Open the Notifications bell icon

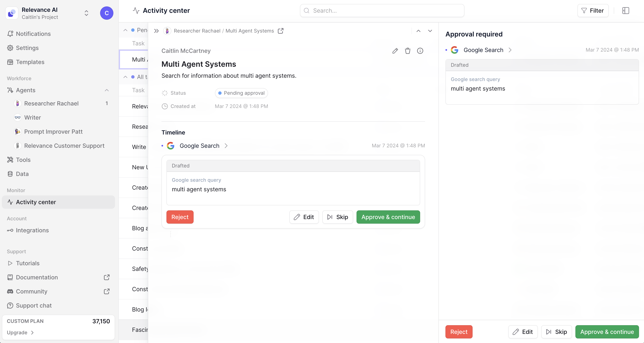pos(10,34)
